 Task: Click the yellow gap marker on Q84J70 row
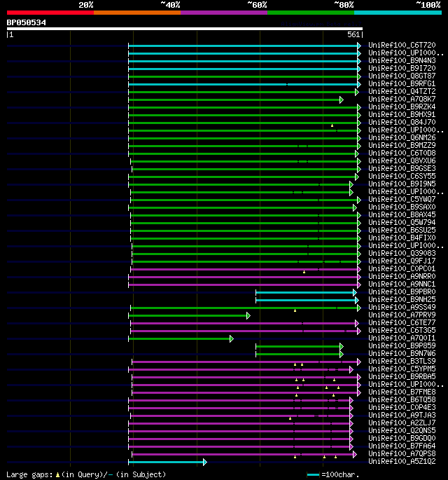[332, 125]
